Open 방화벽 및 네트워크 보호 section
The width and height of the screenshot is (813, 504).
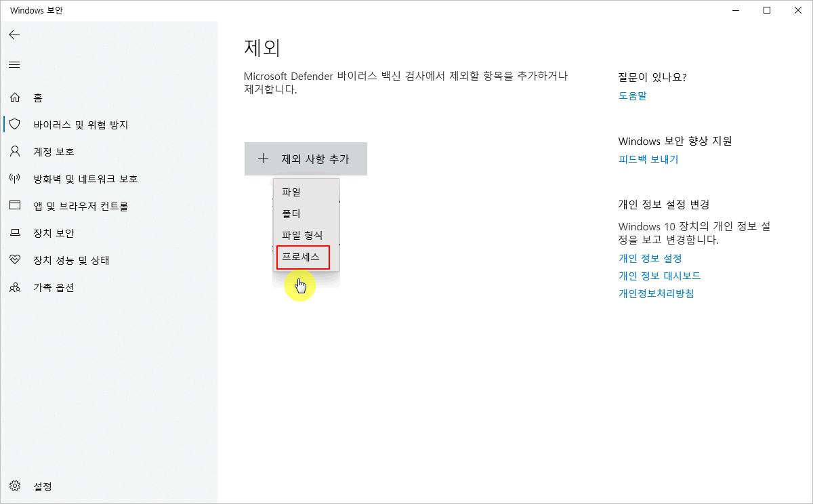click(108, 179)
